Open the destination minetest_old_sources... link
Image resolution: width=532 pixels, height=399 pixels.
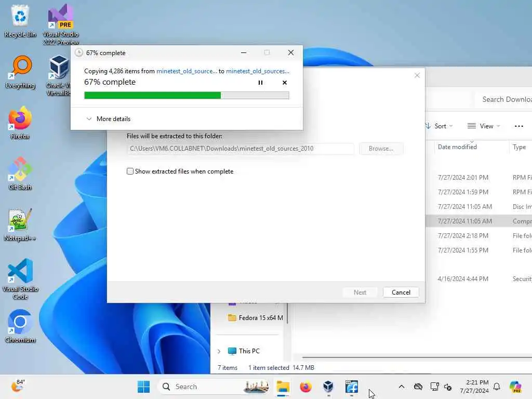point(258,71)
